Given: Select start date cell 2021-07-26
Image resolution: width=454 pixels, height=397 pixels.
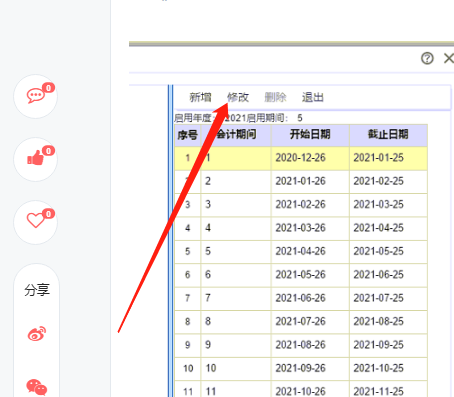Looking at the screenshot, I should 310,322.
